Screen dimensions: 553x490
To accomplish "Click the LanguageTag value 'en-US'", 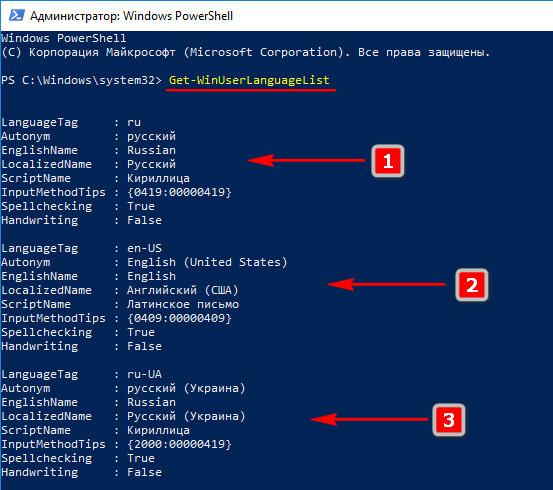I will click(x=144, y=248).
